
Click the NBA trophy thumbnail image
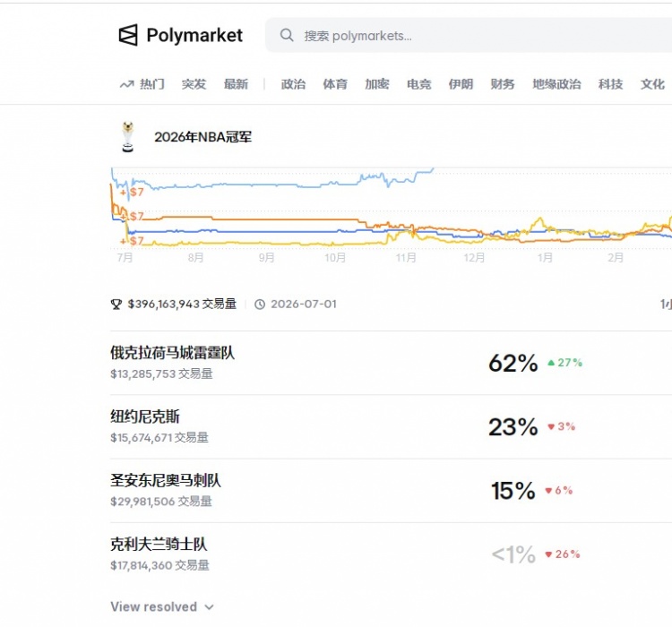(128, 137)
